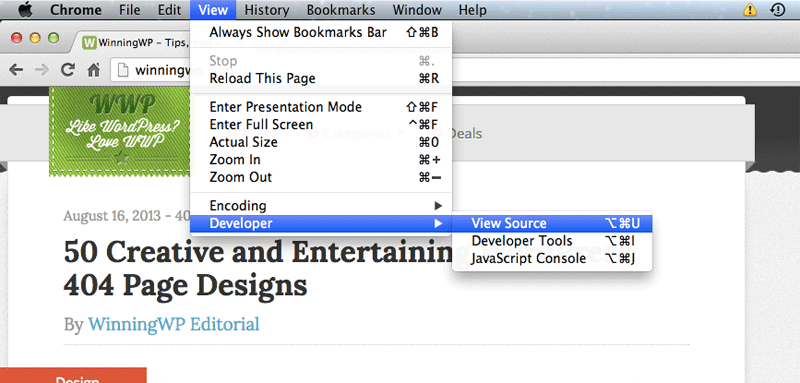Open the Window menu
800x383 pixels.
click(x=417, y=10)
